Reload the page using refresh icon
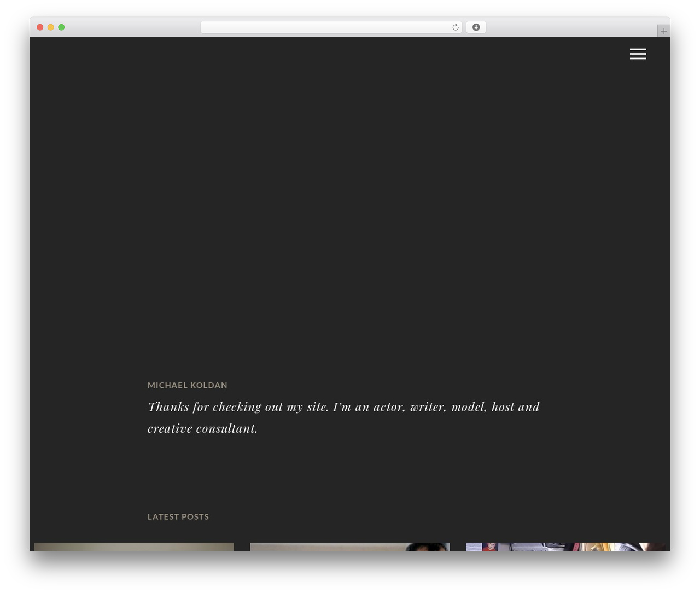700x593 pixels. tap(456, 27)
